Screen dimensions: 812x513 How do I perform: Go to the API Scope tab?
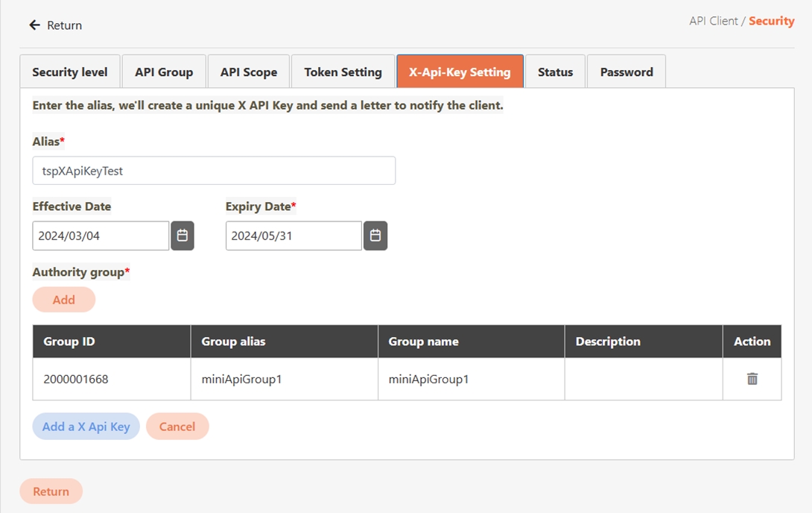click(249, 72)
